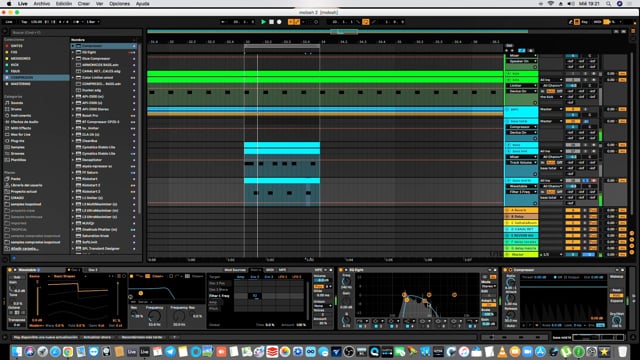The image size is (640, 360).
Task: Click the Tap tempo button
Action: click(x=24, y=22)
